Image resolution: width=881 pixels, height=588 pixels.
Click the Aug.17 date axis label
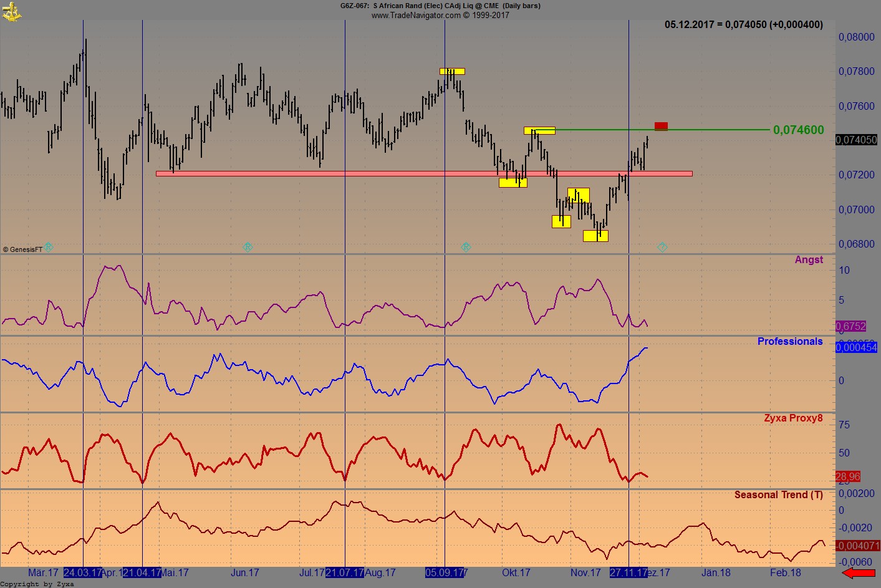[380, 572]
